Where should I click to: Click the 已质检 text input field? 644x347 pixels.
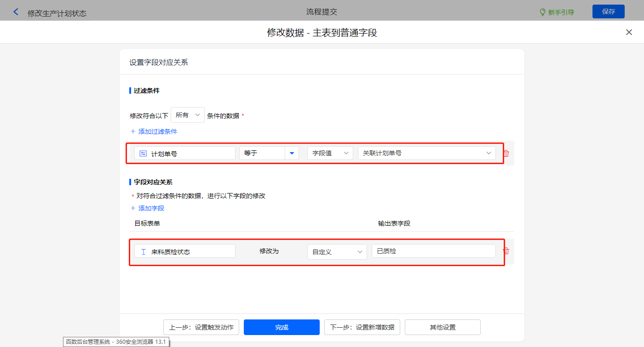tap(433, 251)
